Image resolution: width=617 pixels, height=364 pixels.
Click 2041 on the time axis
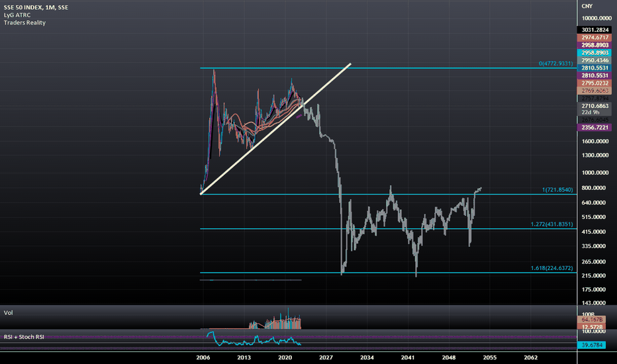coord(408,357)
